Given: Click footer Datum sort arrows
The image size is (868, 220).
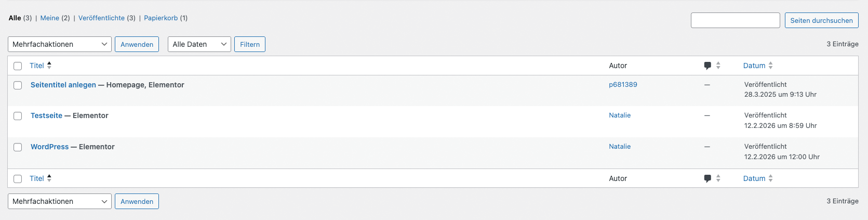Looking at the screenshot, I should [771, 178].
